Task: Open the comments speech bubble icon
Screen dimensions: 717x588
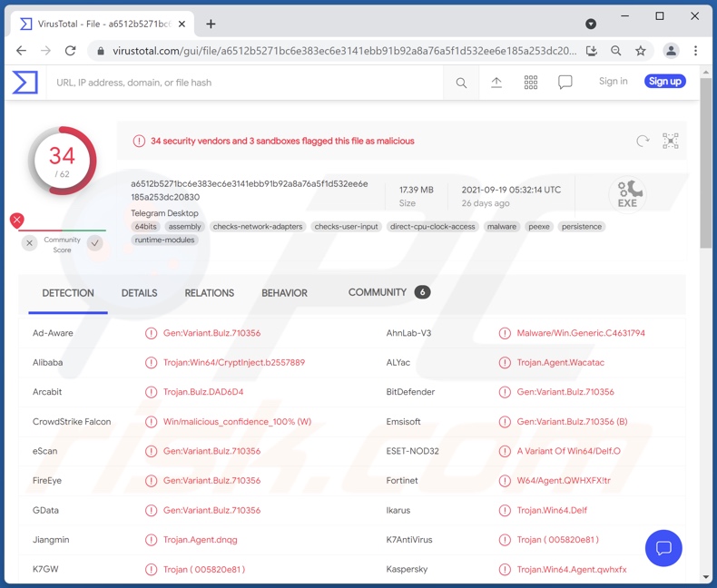Action: pyautogui.click(x=565, y=83)
